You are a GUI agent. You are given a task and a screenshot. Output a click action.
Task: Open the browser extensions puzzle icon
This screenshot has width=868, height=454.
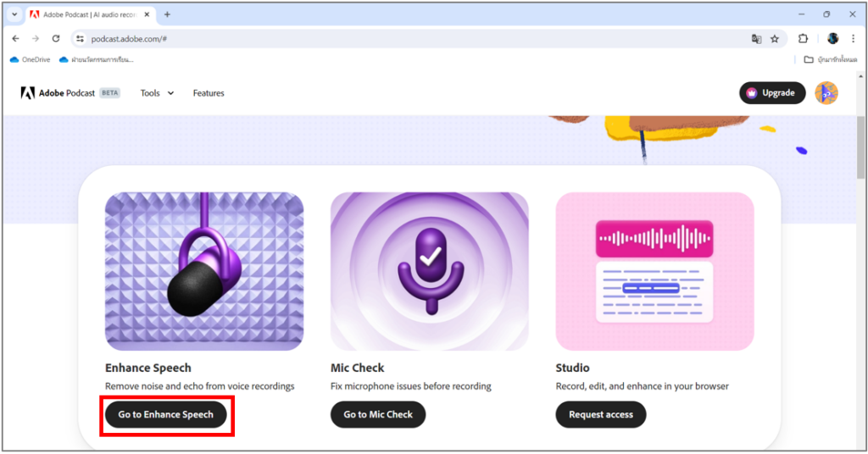[x=803, y=39]
